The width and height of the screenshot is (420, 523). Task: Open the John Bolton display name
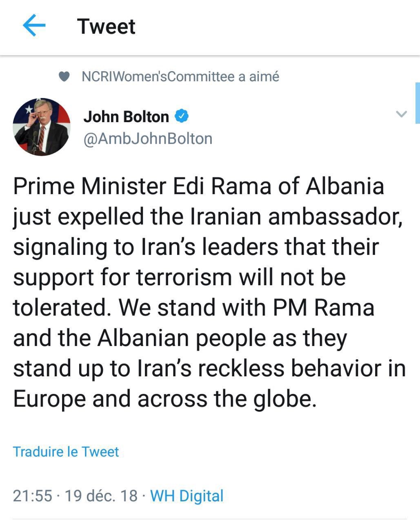(x=126, y=117)
